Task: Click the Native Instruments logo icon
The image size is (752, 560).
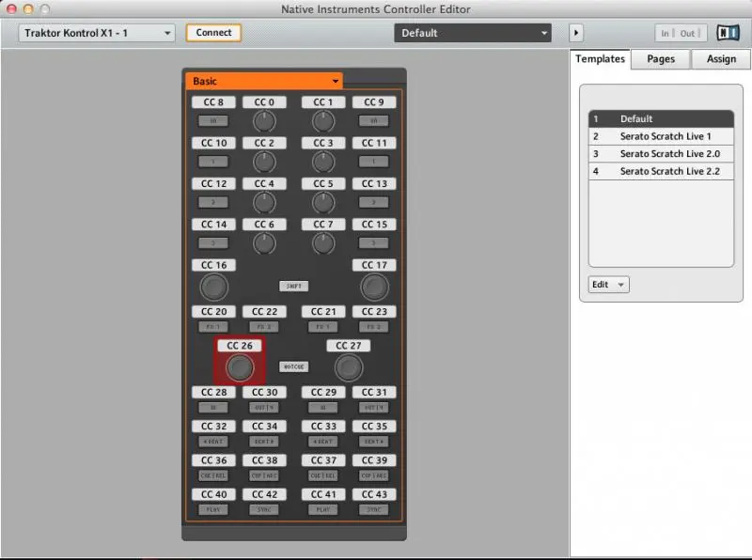Action: click(728, 33)
